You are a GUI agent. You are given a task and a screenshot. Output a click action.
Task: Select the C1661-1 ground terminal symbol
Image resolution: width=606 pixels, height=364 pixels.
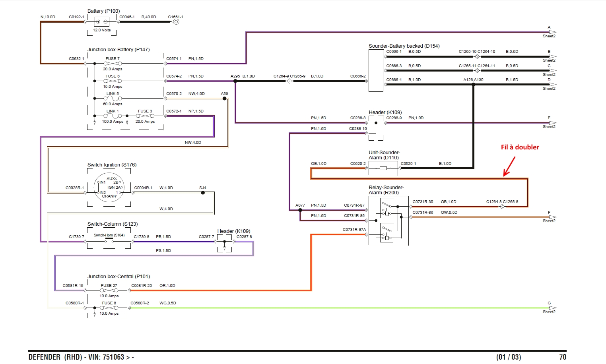pos(176,22)
